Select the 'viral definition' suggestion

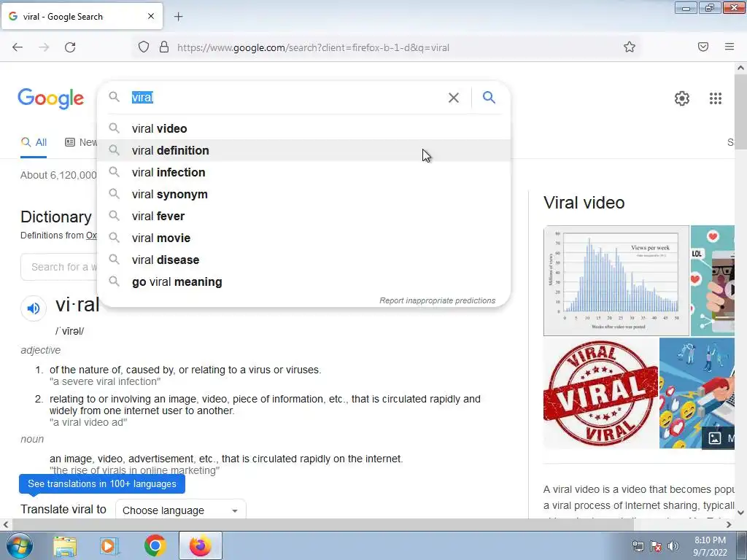304,150
